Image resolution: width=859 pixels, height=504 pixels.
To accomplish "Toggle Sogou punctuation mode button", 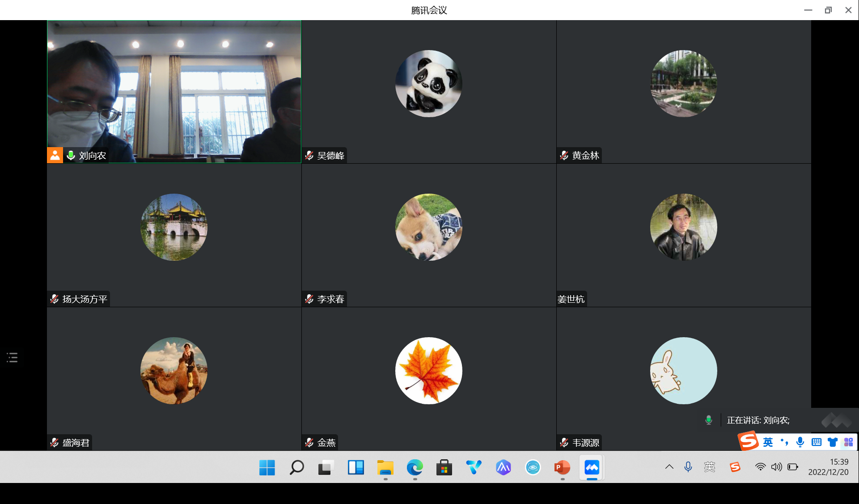I will pos(784,442).
